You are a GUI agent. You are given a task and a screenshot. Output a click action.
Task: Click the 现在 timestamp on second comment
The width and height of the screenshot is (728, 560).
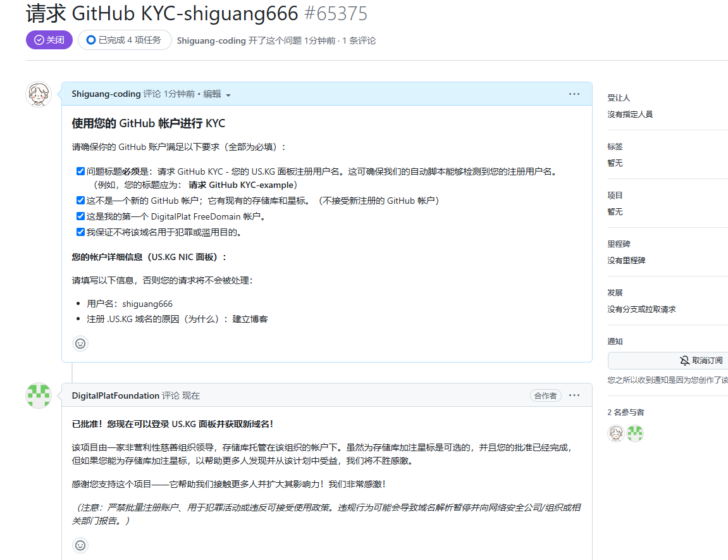[191, 395]
